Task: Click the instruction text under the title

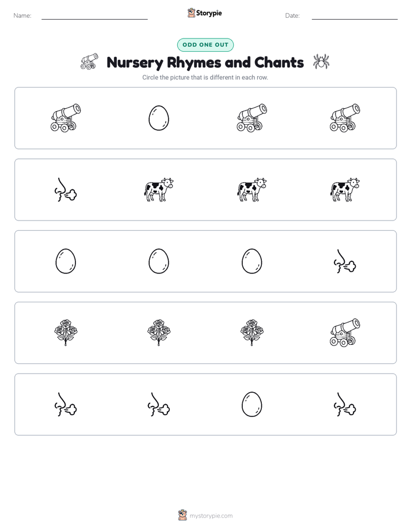Action: point(205,77)
